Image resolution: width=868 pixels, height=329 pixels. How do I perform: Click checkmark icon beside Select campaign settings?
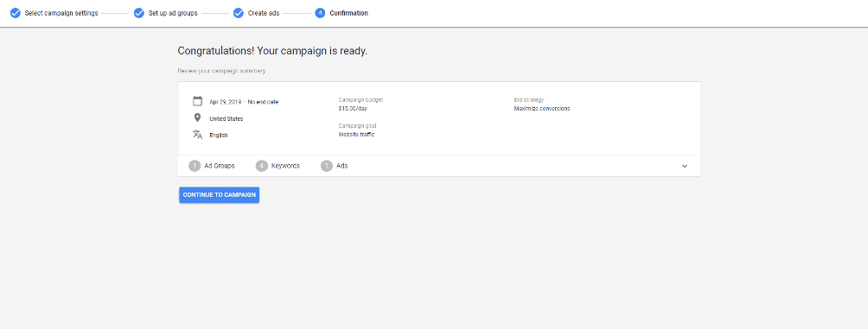pos(16,13)
